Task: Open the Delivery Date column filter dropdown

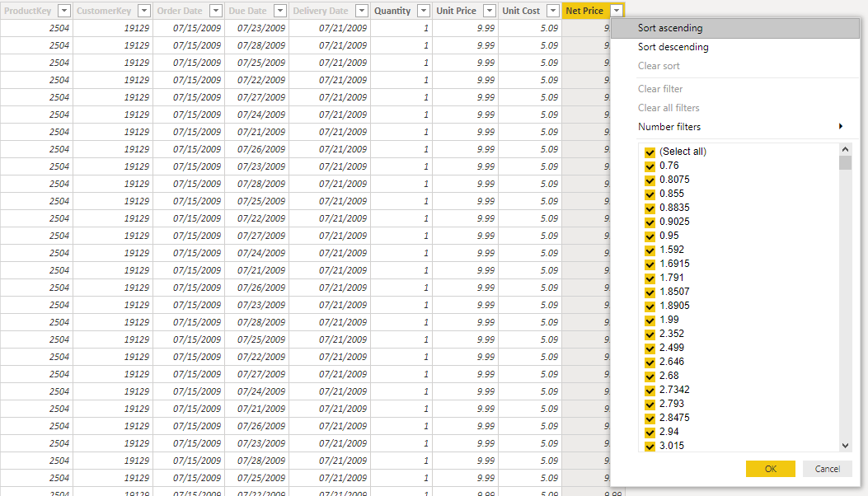Action: [362, 11]
